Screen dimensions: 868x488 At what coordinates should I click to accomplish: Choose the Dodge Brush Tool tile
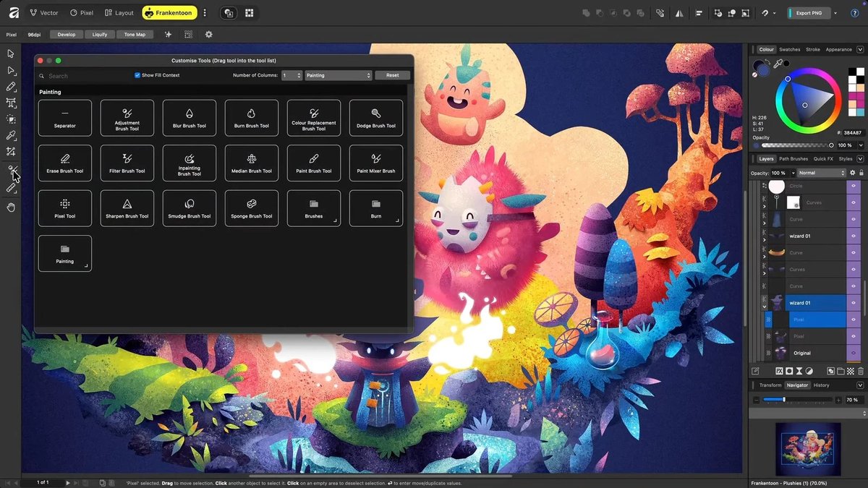click(x=376, y=118)
